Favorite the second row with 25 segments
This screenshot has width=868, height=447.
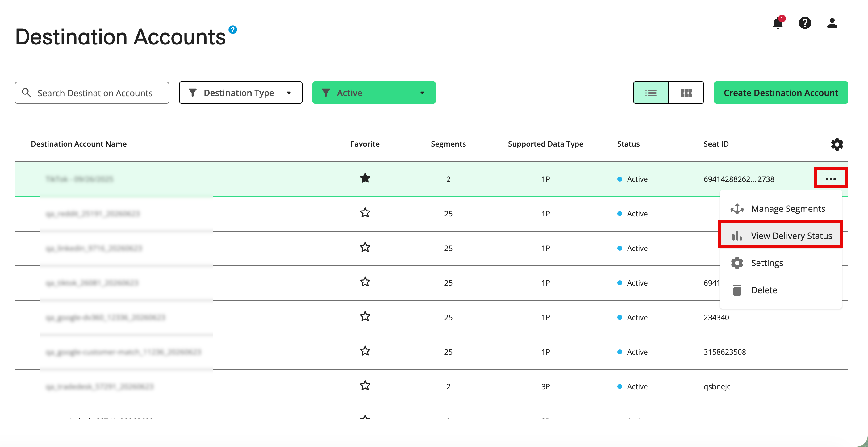tap(365, 213)
